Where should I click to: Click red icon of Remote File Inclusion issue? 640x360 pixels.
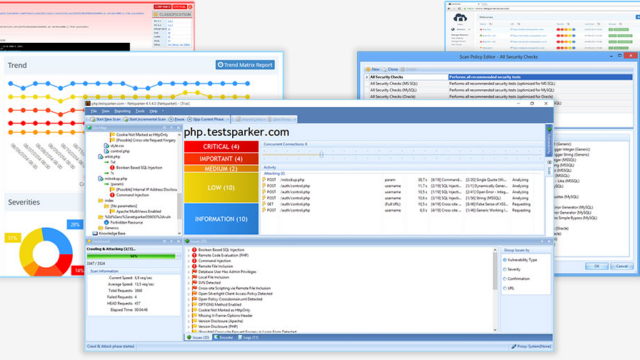tap(194, 266)
